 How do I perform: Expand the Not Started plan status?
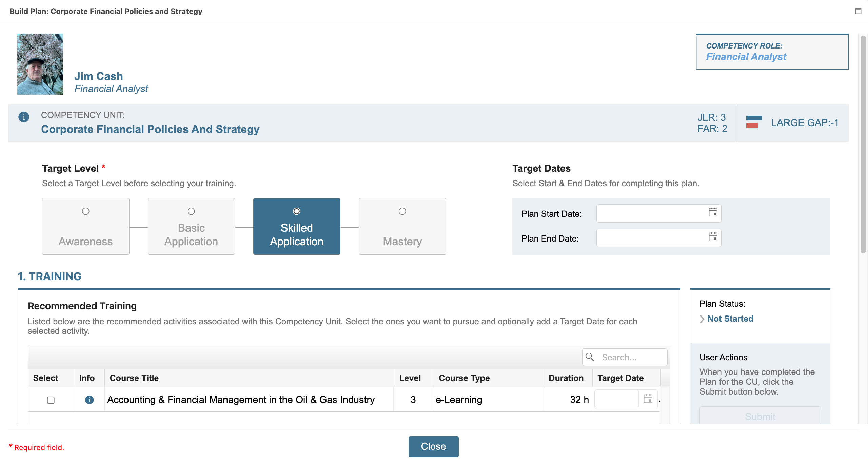point(730,319)
